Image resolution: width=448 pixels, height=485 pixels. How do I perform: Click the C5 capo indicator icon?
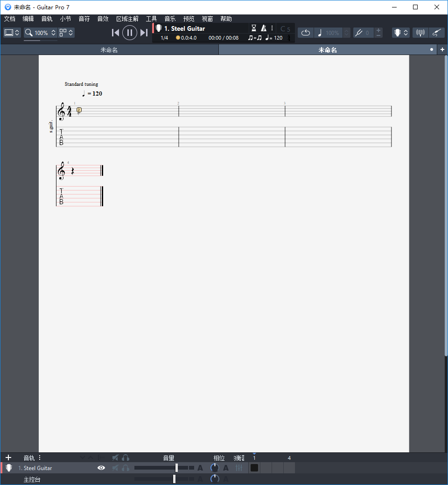pyautogui.click(x=285, y=28)
